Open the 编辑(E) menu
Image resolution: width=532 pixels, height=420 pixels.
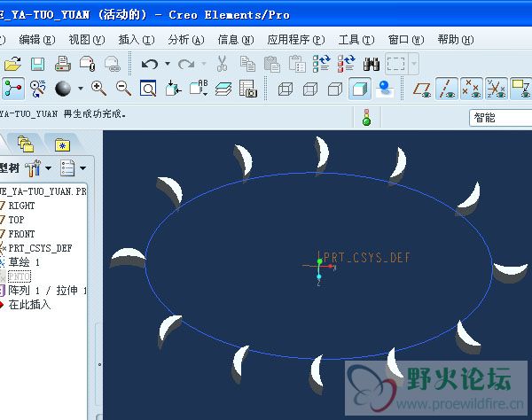(37, 40)
